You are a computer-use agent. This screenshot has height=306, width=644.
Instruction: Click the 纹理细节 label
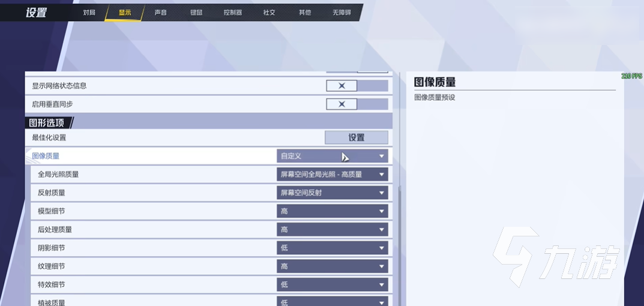tap(52, 266)
